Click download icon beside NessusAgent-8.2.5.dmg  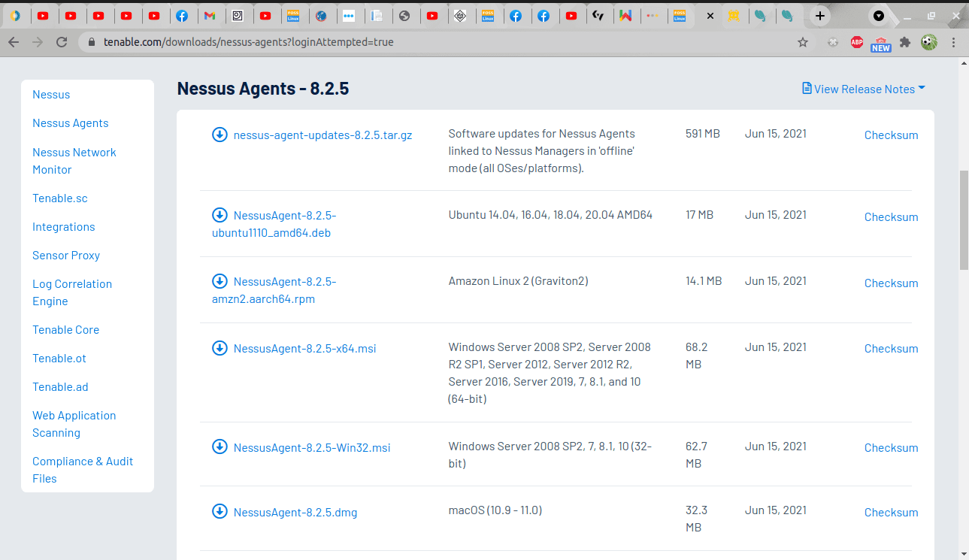(x=220, y=511)
